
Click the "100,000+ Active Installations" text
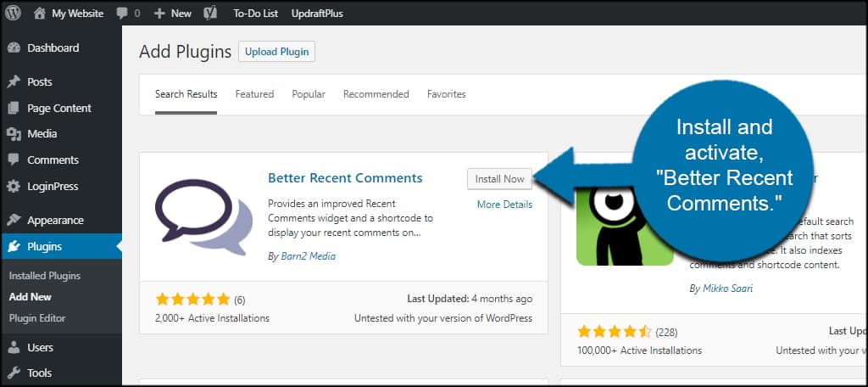pos(639,351)
